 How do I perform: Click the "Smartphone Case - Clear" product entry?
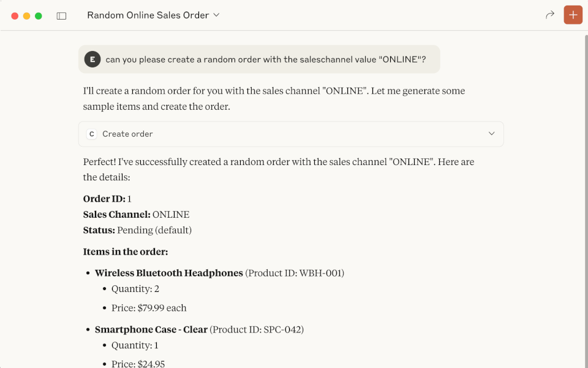[x=150, y=329]
